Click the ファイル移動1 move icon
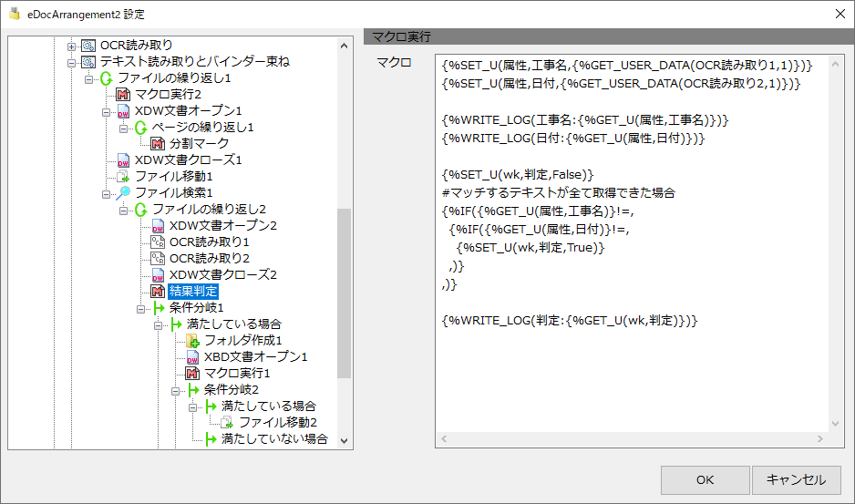 (x=123, y=177)
